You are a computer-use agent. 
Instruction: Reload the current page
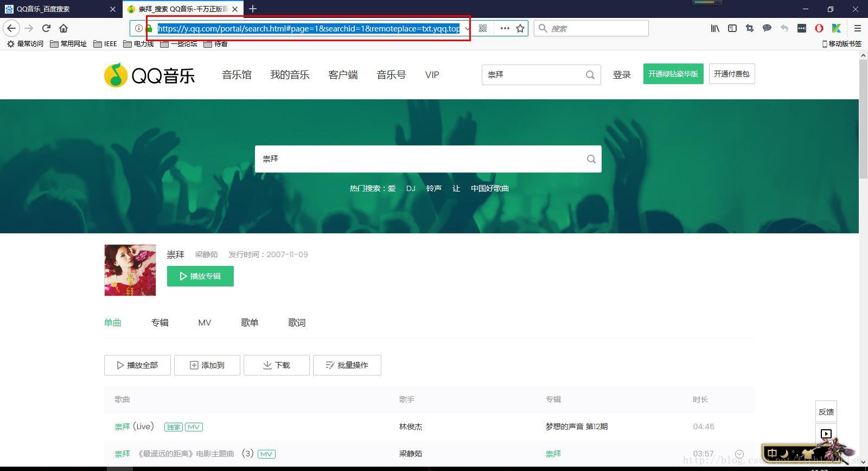click(x=46, y=28)
